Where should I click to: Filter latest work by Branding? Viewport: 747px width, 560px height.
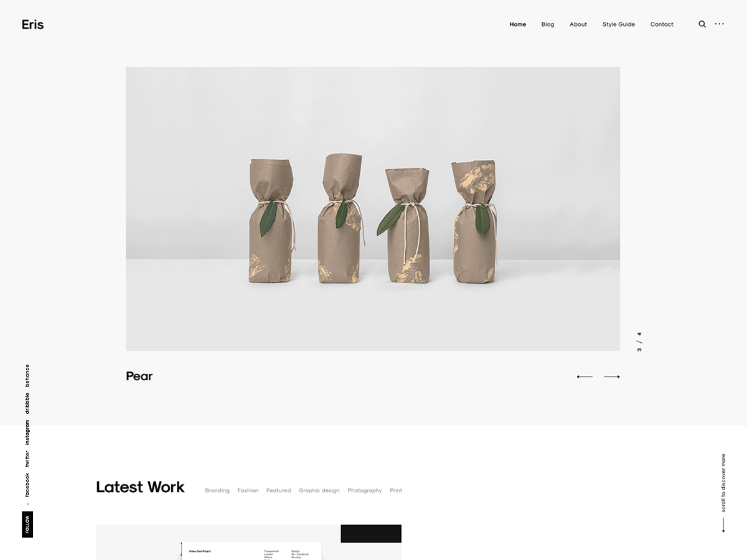point(217,490)
